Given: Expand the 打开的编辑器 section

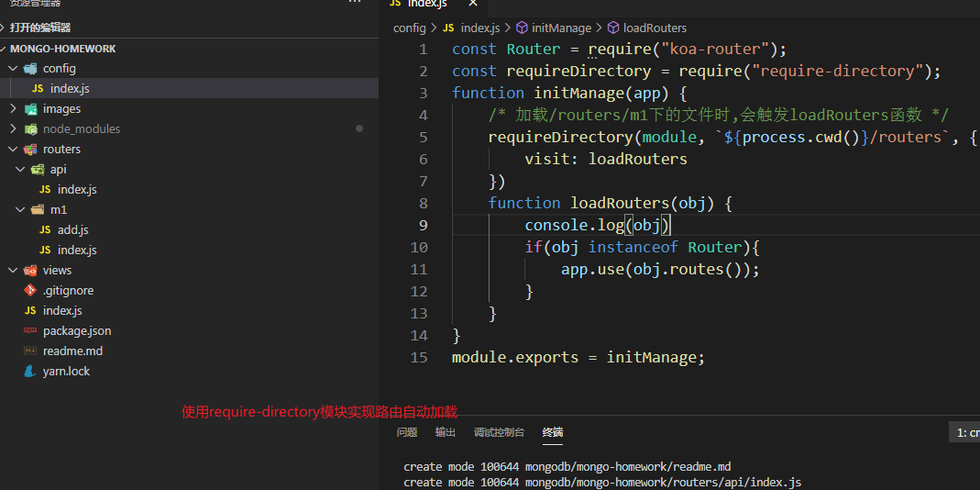Looking at the screenshot, I should pyautogui.click(x=40, y=28).
